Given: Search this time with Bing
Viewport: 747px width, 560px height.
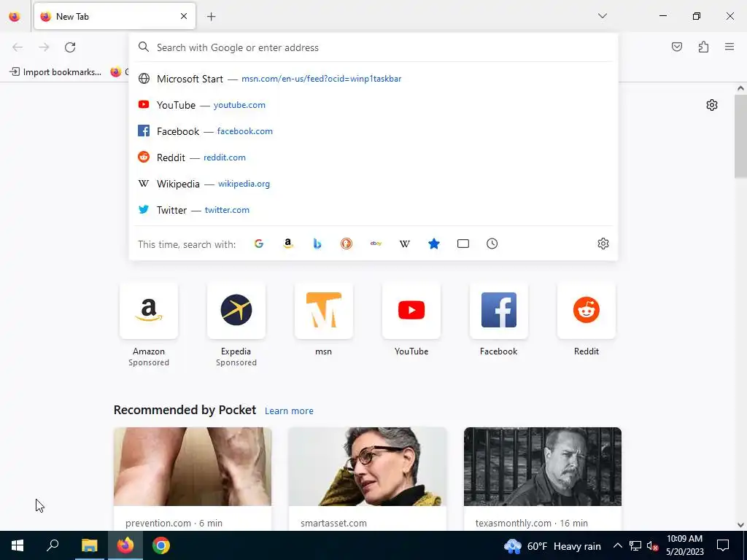Looking at the screenshot, I should point(317,244).
